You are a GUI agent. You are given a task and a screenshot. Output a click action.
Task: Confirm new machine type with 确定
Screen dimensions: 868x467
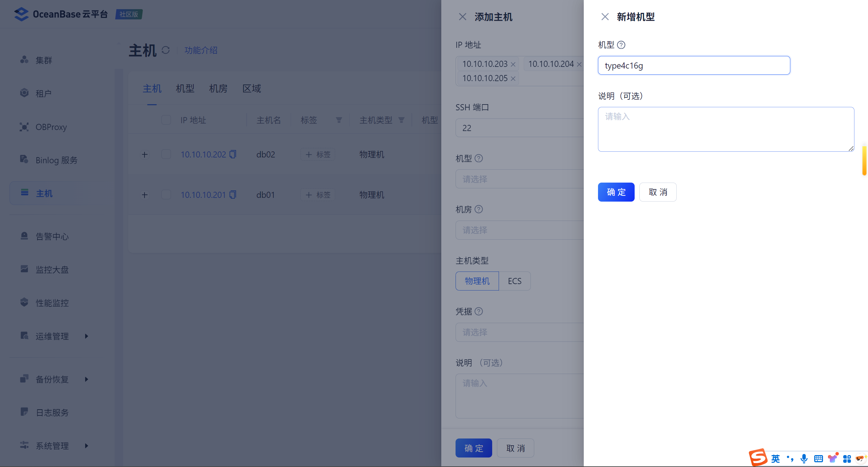pos(616,192)
